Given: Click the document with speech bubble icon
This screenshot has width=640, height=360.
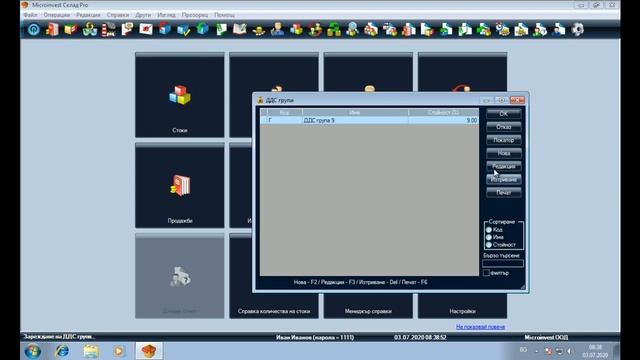Looking at the screenshot, I should tap(128, 29).
